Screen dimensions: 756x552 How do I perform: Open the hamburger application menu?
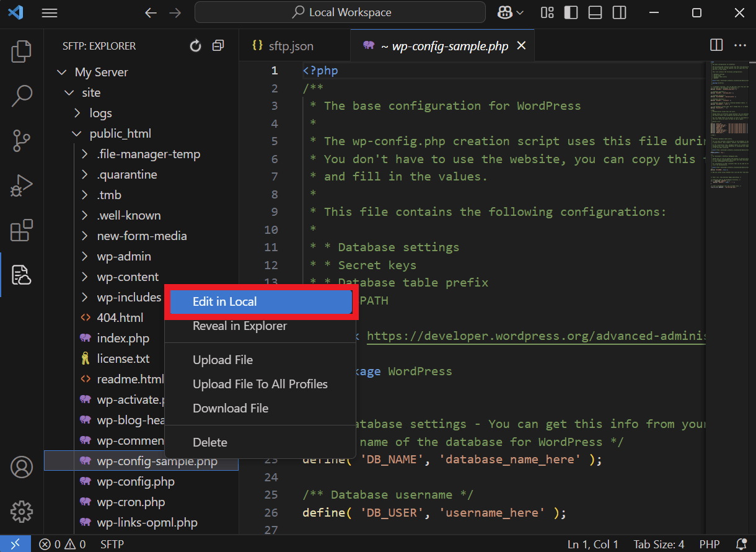point(50,13)
